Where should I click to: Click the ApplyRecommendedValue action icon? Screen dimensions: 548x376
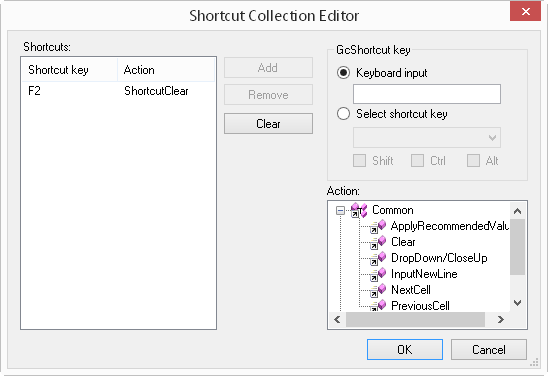[x=378, y=226]
